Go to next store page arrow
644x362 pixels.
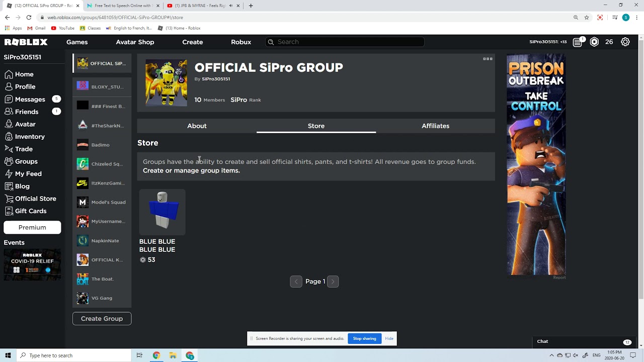click(333, 282)
